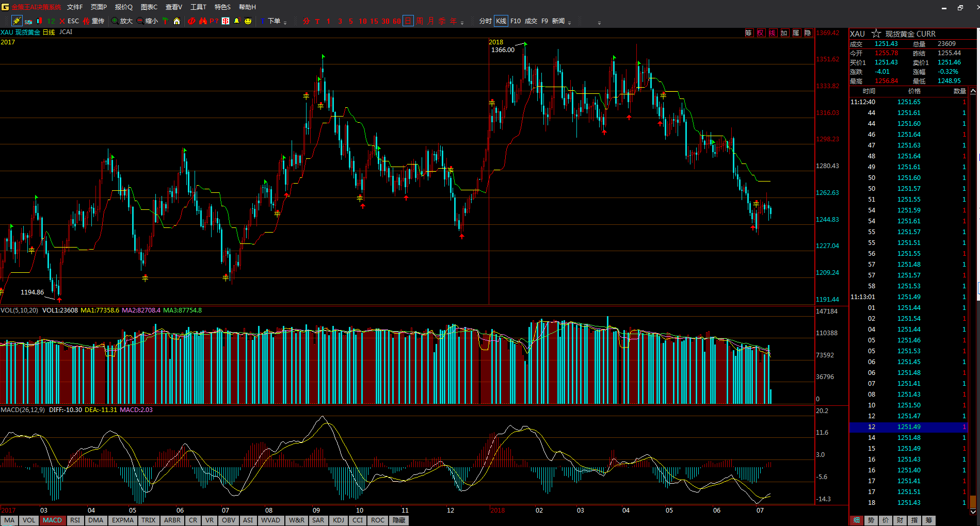Click the red pill-shaped toolbar icon

[x=191, y=21]
